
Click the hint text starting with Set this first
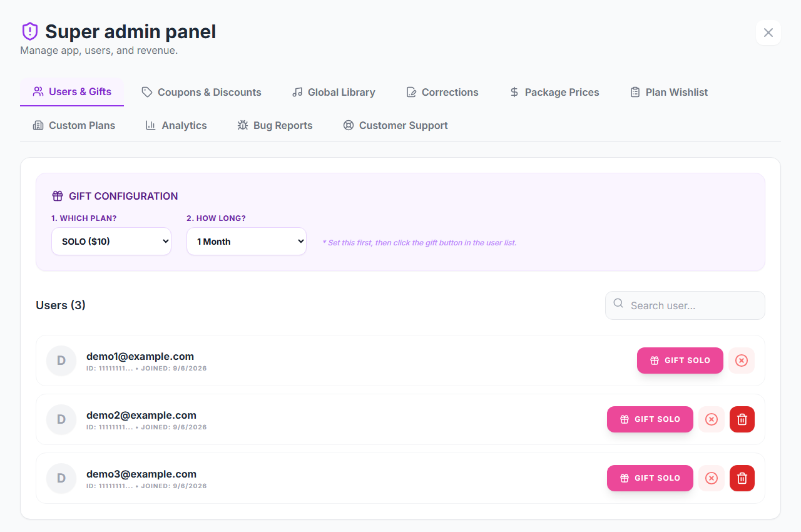[419, 242]
